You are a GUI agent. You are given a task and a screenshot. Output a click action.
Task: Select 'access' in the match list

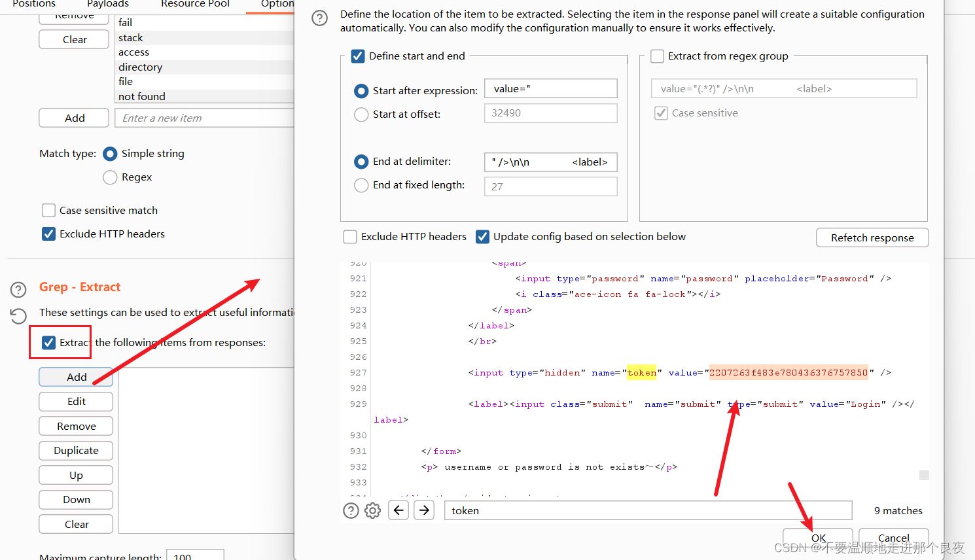pyautogui.click(x=205, y=52)
